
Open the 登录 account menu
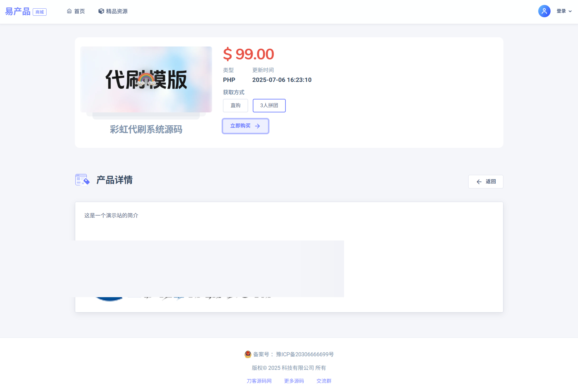(561, 11)
